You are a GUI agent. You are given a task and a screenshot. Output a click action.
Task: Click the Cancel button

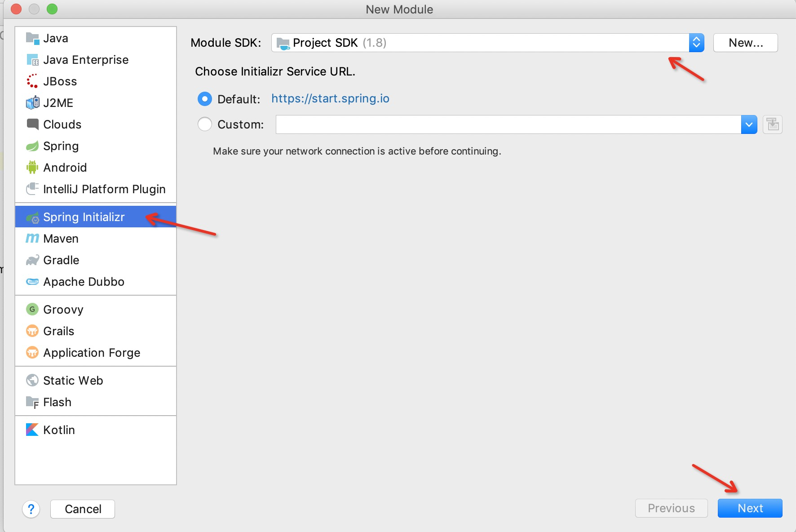83,509
